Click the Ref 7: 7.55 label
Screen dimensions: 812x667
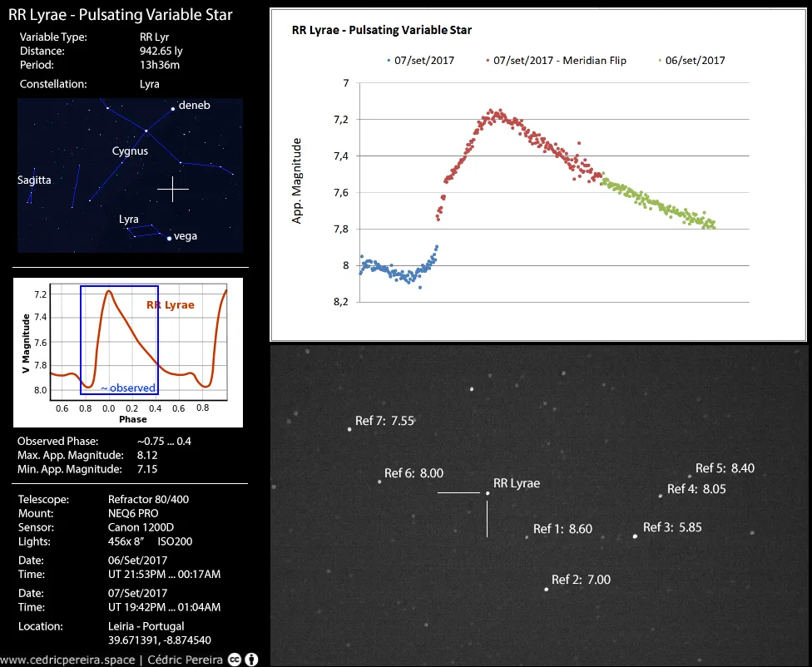point(384,421)
